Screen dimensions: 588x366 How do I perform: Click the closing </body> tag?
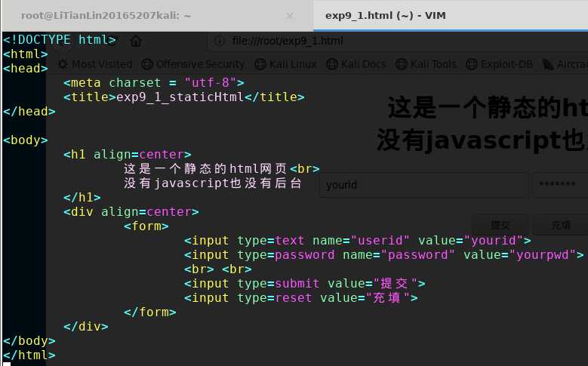click(29, 341)
